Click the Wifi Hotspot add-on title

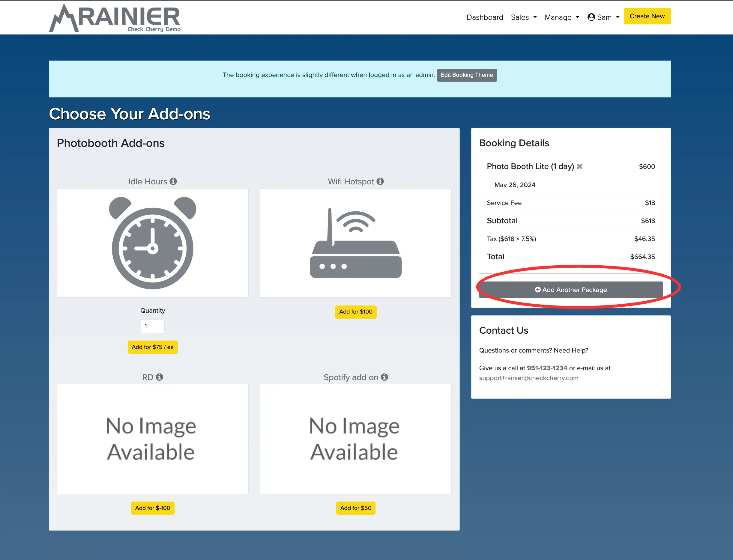point(351,182)
